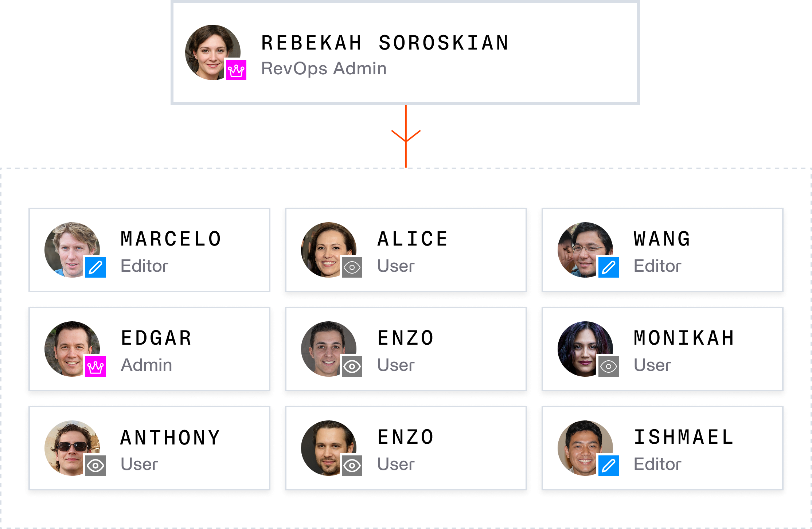
Task: Select Marcelo's avatar photo
Action: pos(72,250)
